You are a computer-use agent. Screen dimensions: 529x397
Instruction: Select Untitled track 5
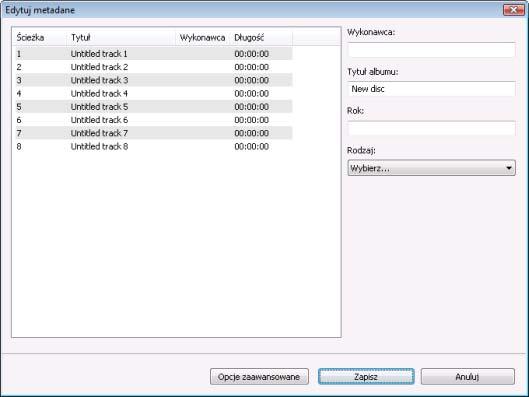(x=99, y=107)
